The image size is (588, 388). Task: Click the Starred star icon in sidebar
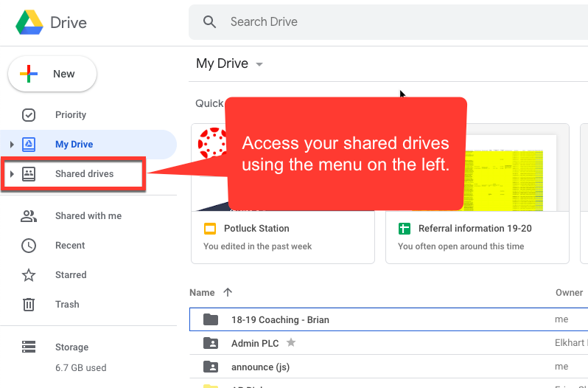(29, 275)
